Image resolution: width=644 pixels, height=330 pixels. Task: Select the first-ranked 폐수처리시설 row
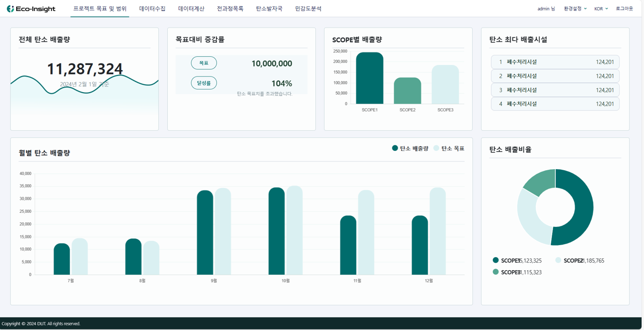coord(555,62)
